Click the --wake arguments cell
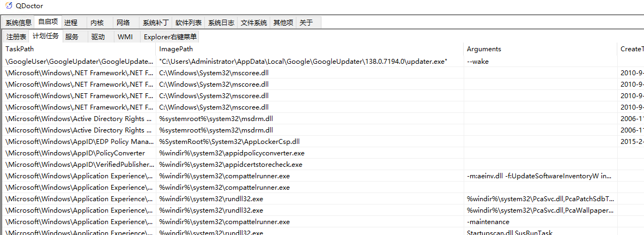This screenshot has height=235, width=644. (x=540, y=61)
